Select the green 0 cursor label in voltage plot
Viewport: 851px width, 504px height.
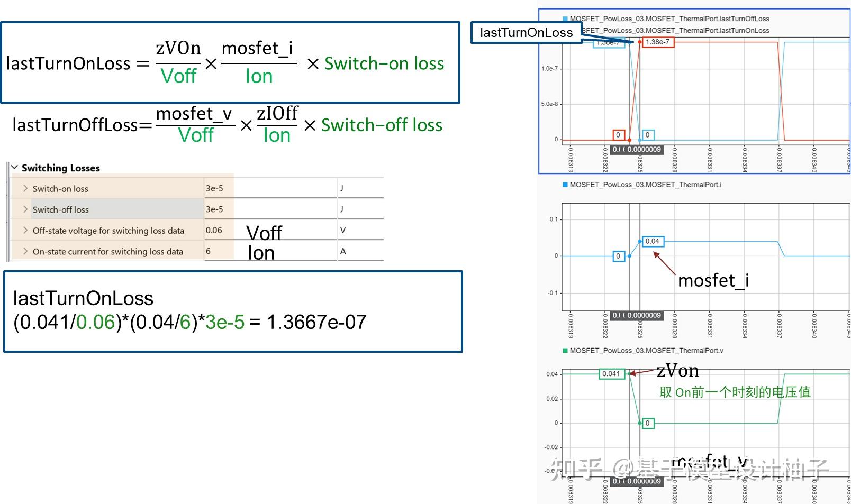[648, 423]
